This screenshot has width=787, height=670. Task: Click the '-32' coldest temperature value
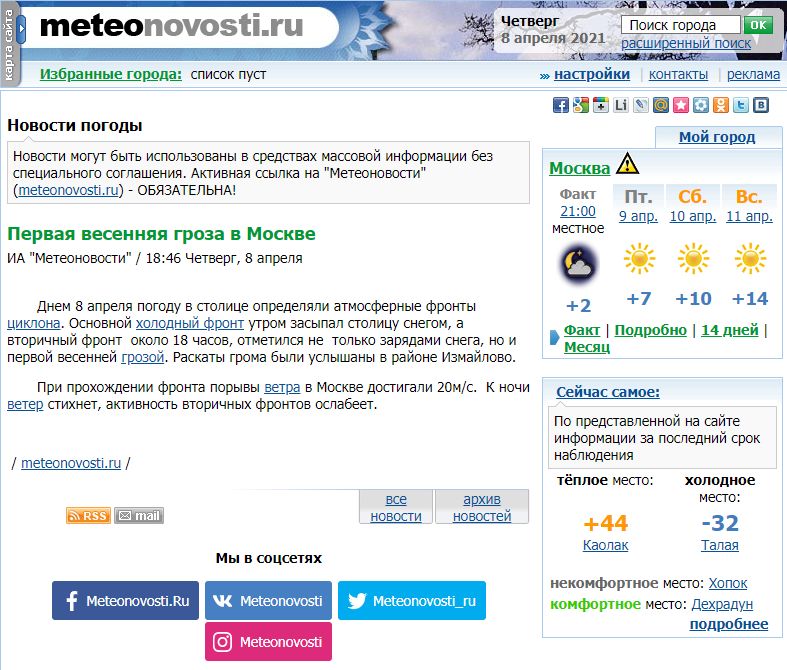point(720,523)
